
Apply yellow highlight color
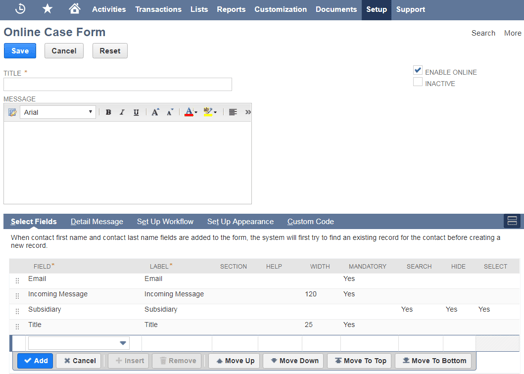click(208, 112)
